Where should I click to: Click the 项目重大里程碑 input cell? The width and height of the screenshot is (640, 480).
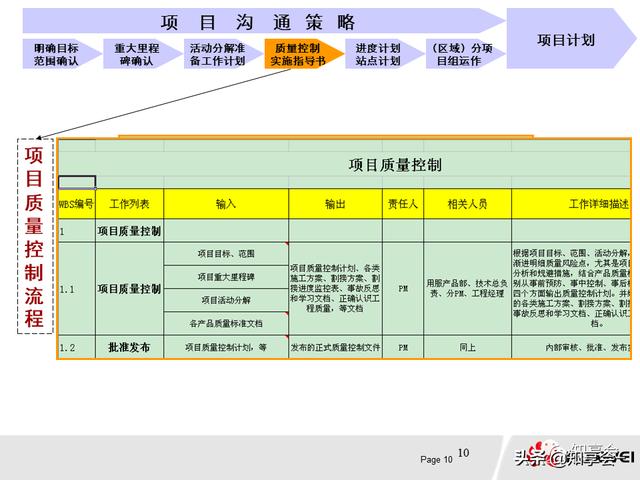pos(226,276)
